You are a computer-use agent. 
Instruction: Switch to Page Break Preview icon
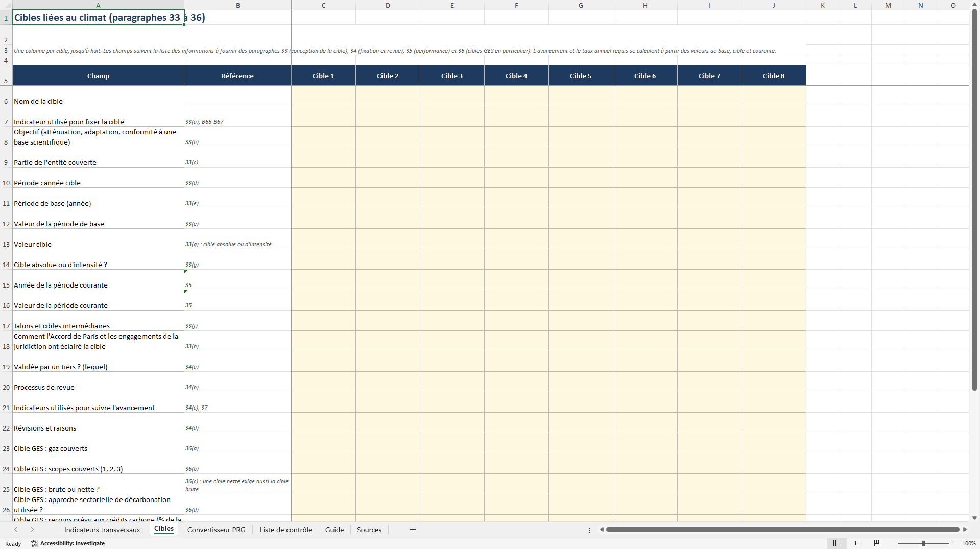point(878,543)
